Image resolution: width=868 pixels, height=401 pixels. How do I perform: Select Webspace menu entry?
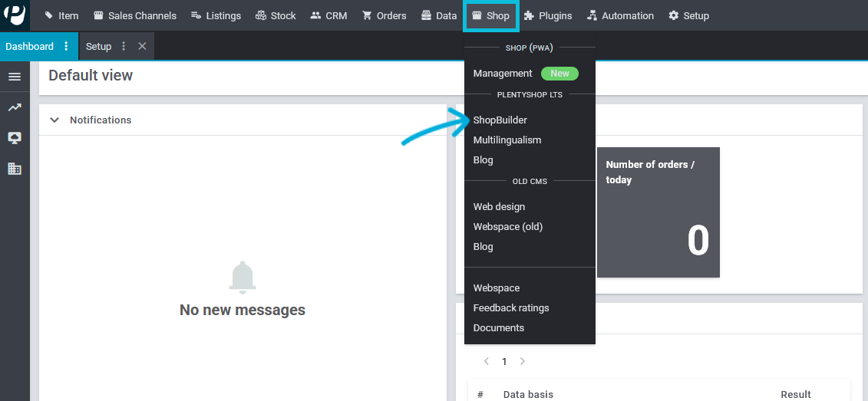point(497,288)
